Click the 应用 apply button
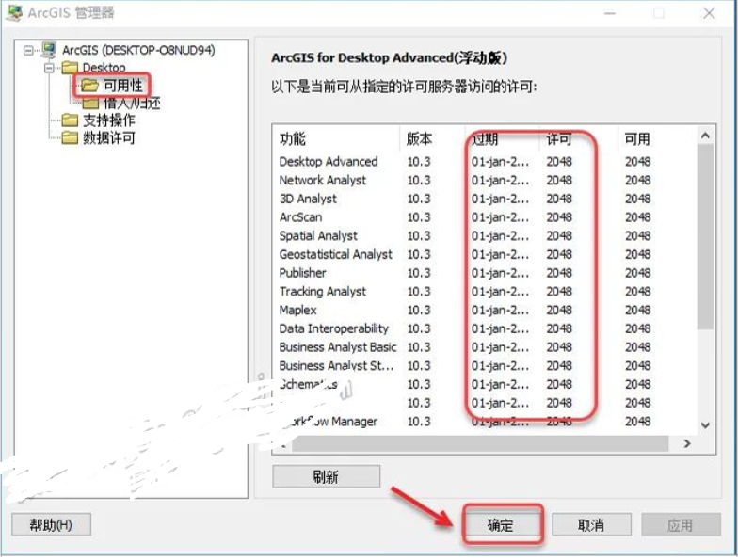738x560 pixels. click(x=680, y=525)
